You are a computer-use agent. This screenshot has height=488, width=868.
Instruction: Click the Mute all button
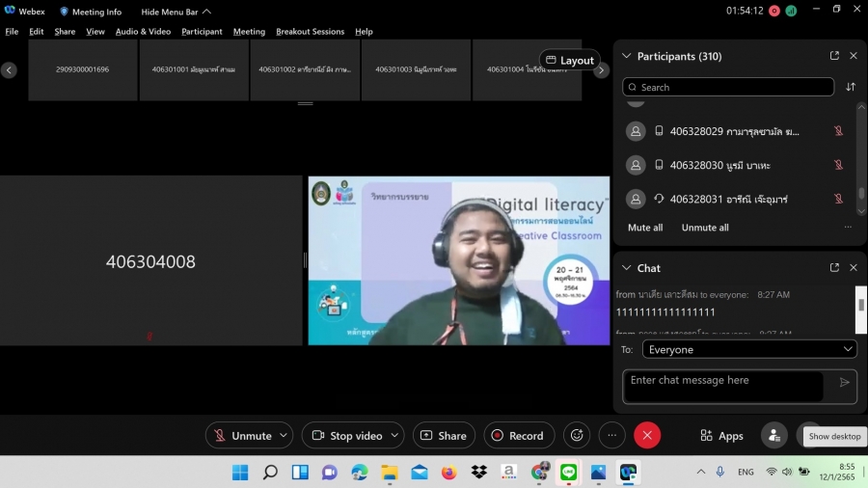(x=645, y=228)
